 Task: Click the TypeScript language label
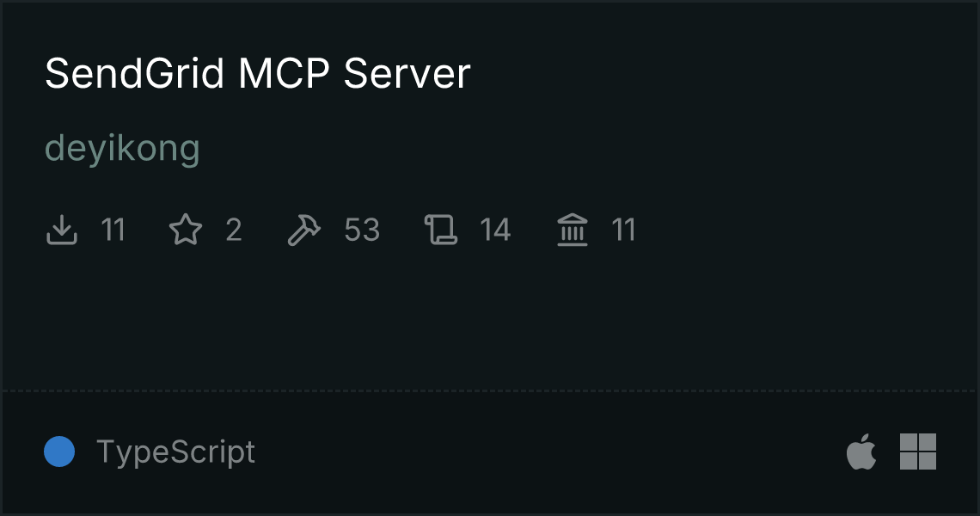(x=175, y=451)
